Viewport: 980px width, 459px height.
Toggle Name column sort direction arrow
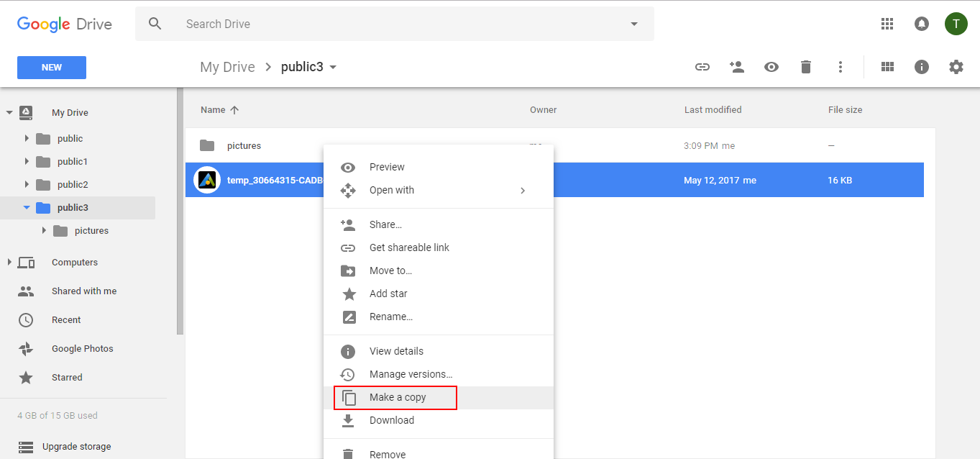pyautogui.click(x=234, y=110)
